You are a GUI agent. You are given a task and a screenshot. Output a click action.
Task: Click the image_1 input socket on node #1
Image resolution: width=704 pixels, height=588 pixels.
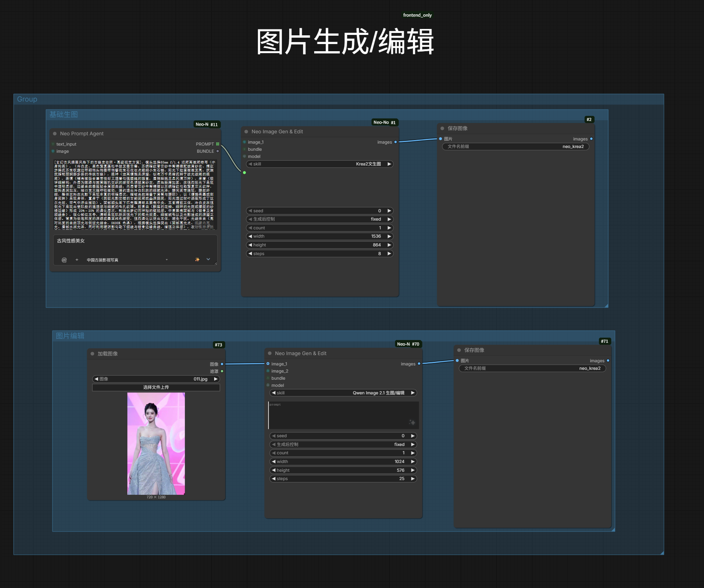pyautogui.click(x=244, y=142)
